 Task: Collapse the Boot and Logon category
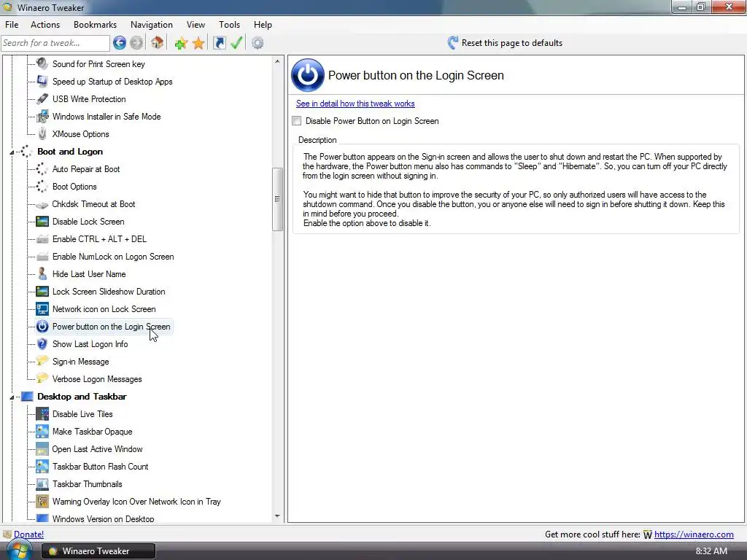point(12,152)
